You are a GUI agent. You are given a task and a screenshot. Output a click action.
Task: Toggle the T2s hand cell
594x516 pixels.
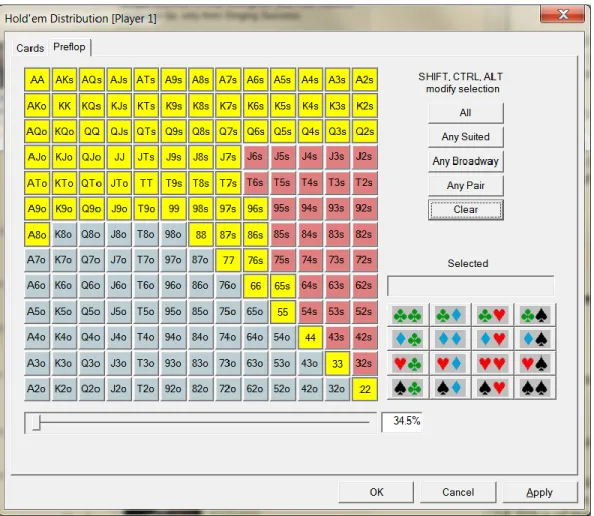coord(364,183)
